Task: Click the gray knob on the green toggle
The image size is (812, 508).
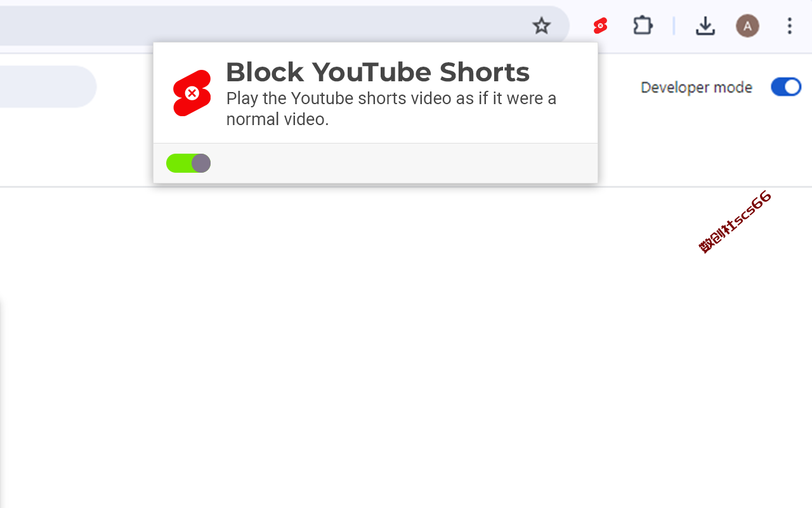Action: click(201, 163)
